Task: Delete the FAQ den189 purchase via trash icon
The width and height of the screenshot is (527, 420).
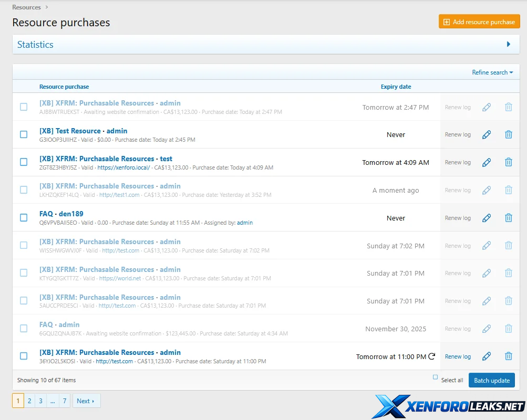Action: click(x=508, y=218)
